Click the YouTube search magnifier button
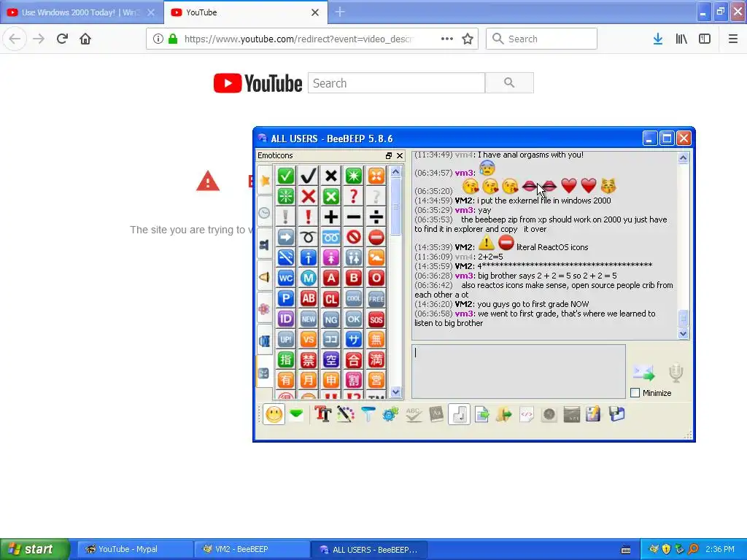 (509, 83)
